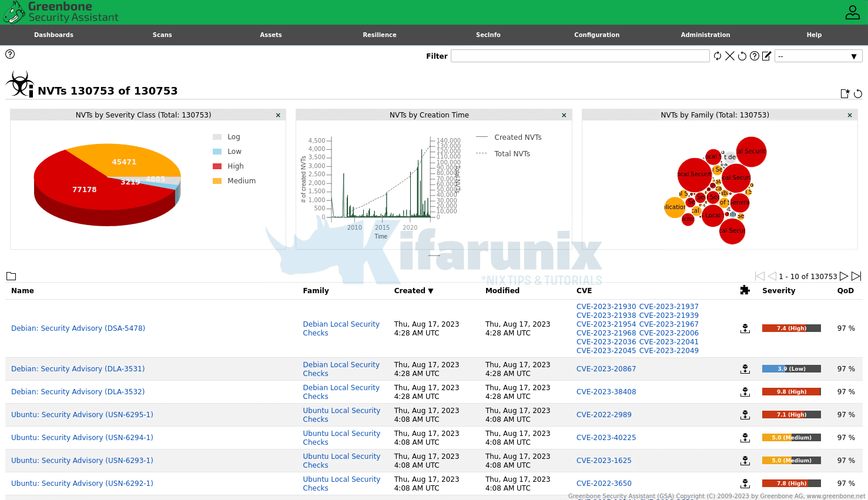This screenshot has width=868, height=500.
Task: Sort table by Name column
Action: pos(22,291)
